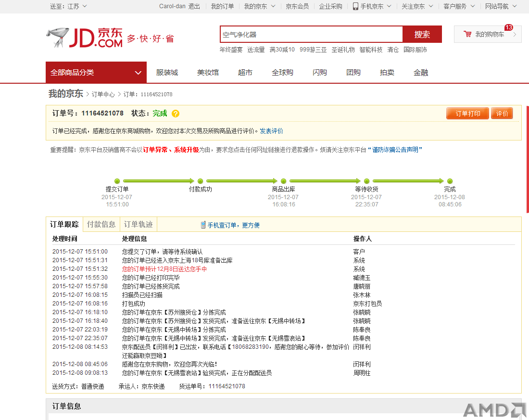The height and width of the screenshot is (420, 529).
Task: Open the 超市 navigation item
Action: click(x=245, y=73)
